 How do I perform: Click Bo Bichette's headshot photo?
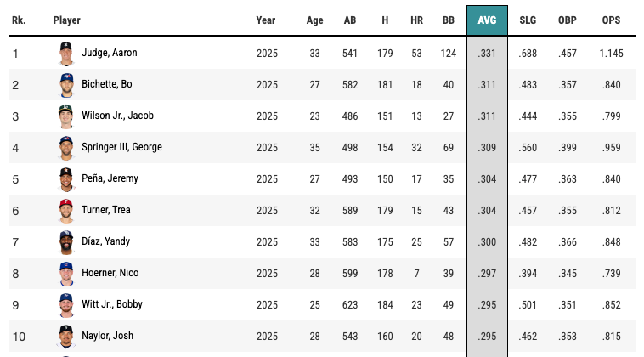click(x=65, y=84)
